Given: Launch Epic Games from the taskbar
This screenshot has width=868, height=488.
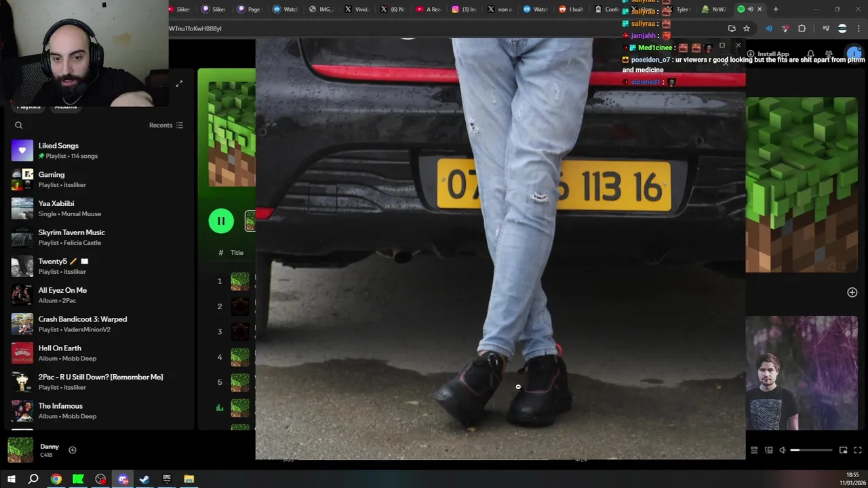Looking at the screenshot, I should click(x=167, y=479).
